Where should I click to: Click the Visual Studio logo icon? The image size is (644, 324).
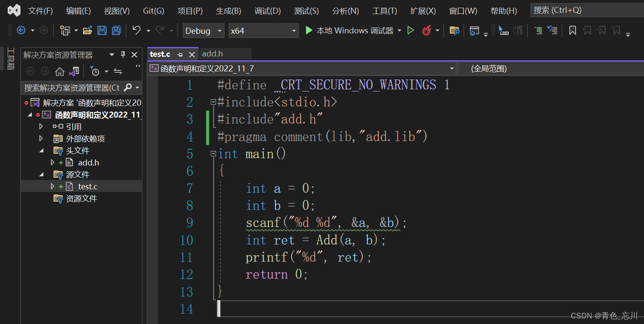tap(14, 10)
